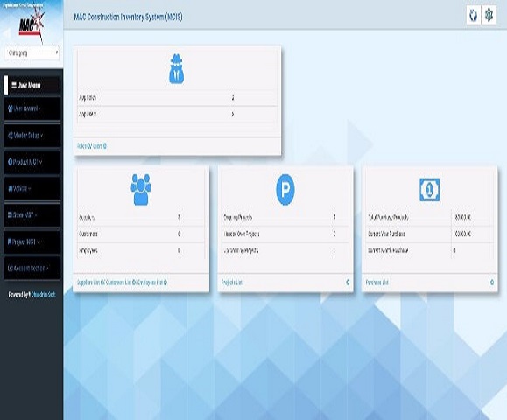Screen dimensions: 507x420
Task: Open the Projects List link
Action: tap(232, 283)
